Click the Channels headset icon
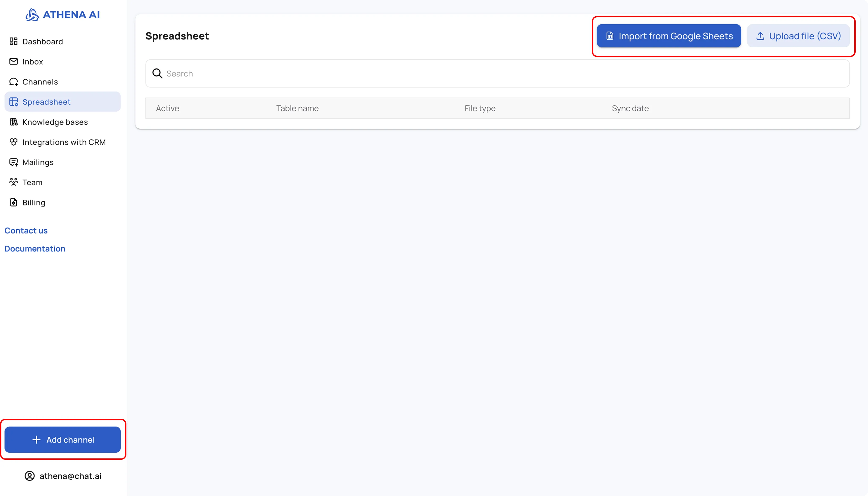The width and height of the screenshot is (868, 496). (x=14, y=82)
